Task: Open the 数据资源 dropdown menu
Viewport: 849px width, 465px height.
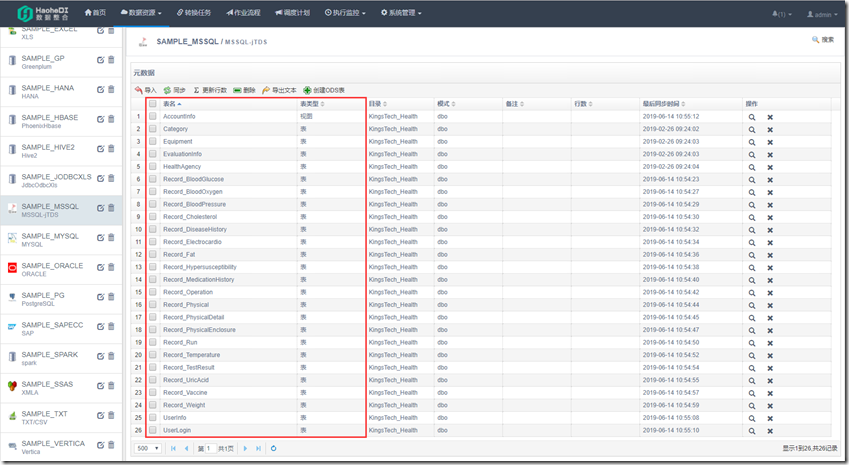Action: [141, 12]
